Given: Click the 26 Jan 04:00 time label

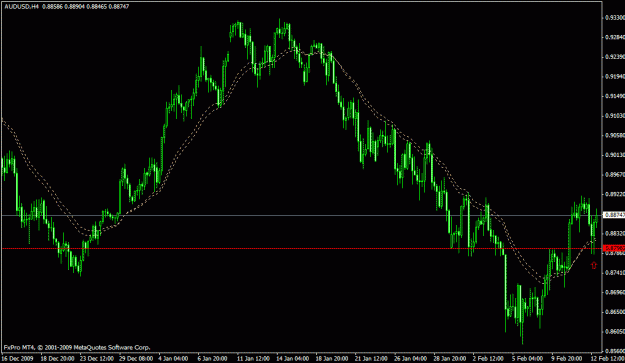Looking at the screenshot, I should pos(411,358).
